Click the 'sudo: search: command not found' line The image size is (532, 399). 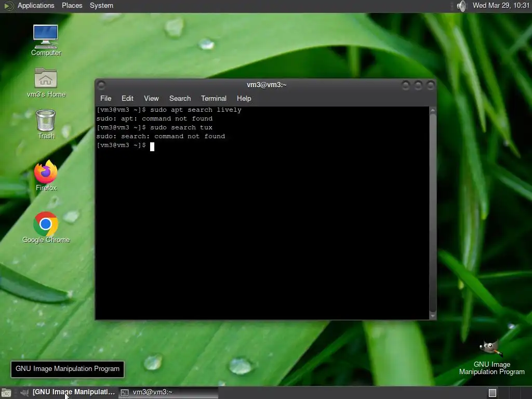(161, 137)
